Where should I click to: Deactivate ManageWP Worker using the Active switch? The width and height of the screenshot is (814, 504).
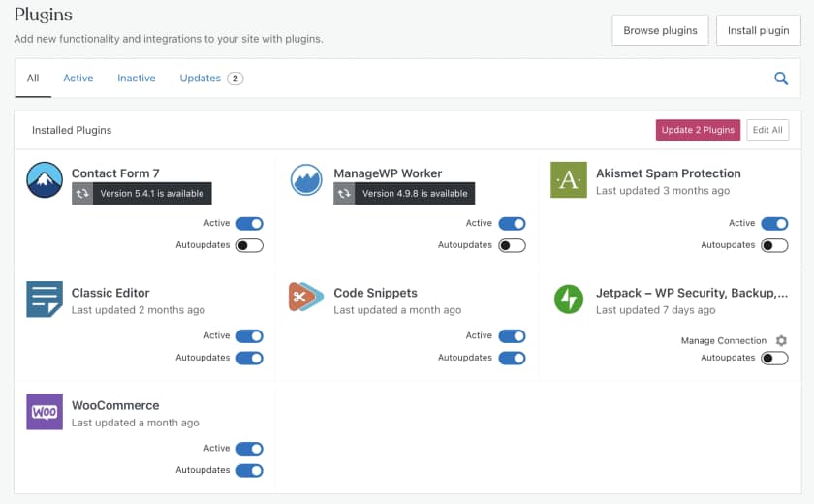512,223
